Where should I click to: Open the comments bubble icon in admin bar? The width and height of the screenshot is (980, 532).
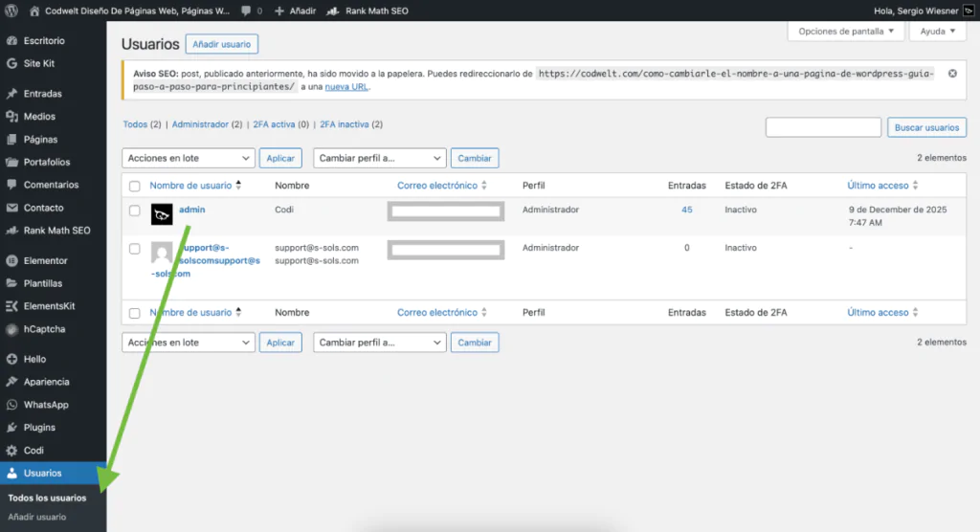tap(246, 11)
